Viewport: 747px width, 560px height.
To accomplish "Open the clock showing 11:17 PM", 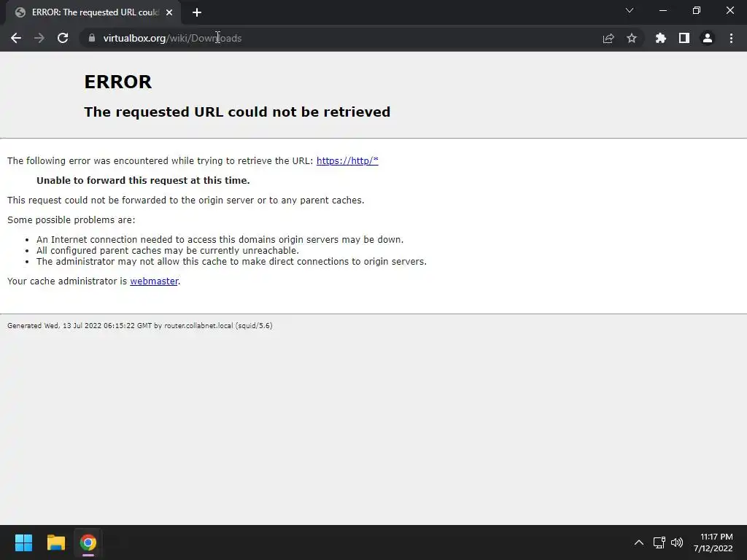I will click(x=713, y=542).
